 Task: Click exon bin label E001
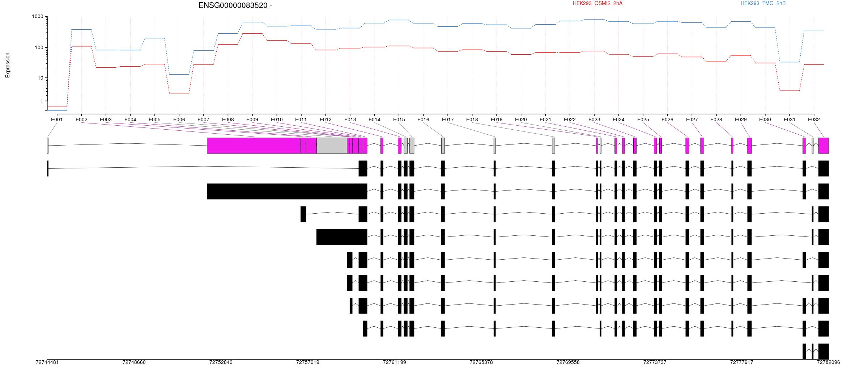point(57,119)
